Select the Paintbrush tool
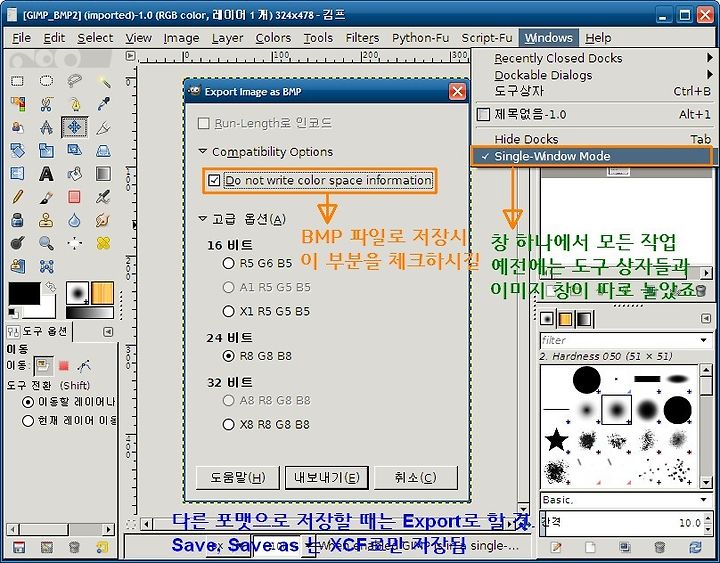Screen dimensions: 720x563 (x=46, y=197)
